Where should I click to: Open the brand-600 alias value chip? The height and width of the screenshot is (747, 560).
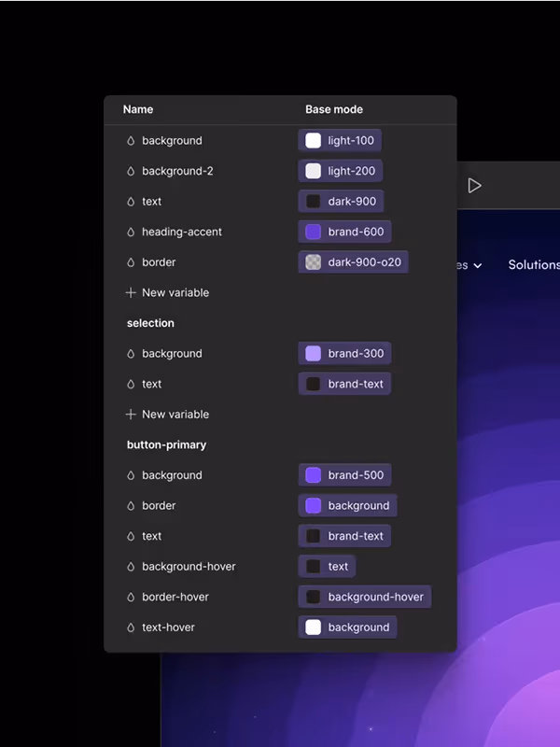(x=344, y=232)
